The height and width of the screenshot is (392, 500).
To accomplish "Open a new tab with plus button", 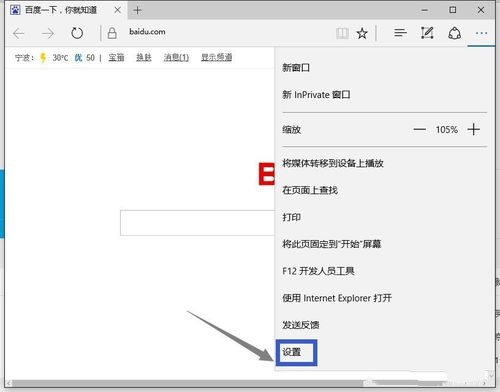I will 137,10.
